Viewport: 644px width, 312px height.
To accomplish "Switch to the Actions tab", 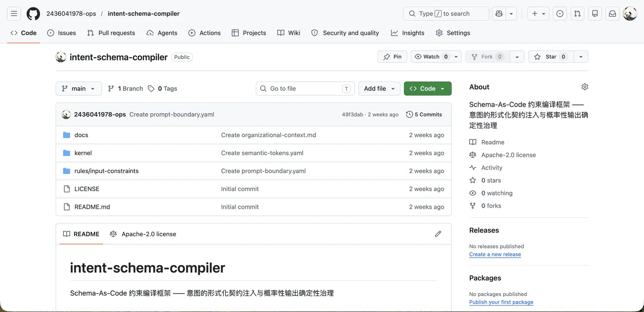I will [x=205, y=33].
